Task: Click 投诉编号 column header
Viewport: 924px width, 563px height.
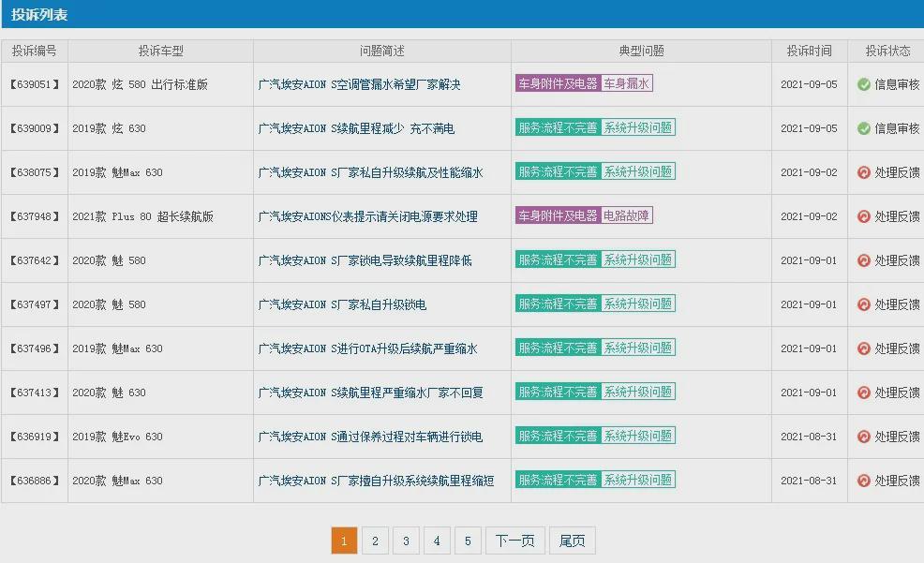Action: [34, 52]
